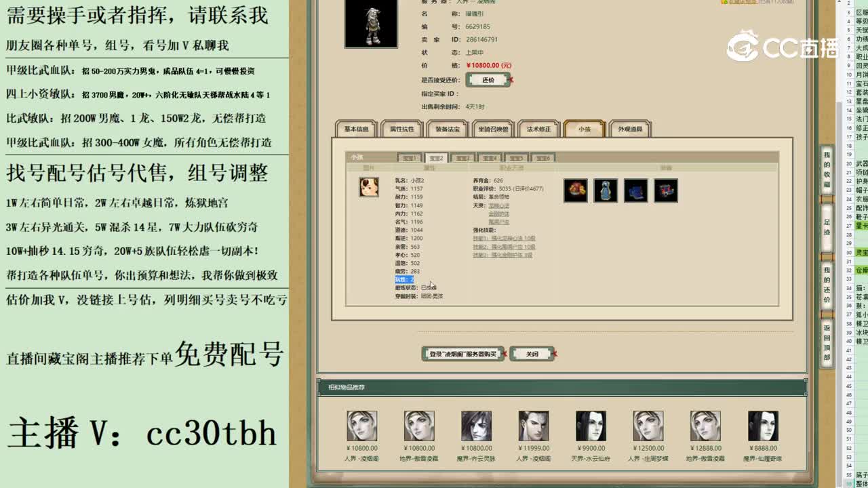This screenshot has height=488, width=868.
Task: Click the third child equipment slot icon
Action: pyautogui.click(x=635, y=190)
